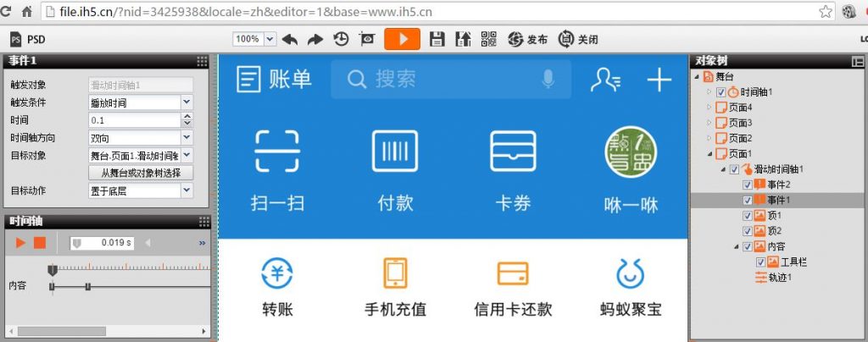Select 页面2 in the object tree
Image resolution: width=868 pixels, height=342 pixels.
pos(739,138)
